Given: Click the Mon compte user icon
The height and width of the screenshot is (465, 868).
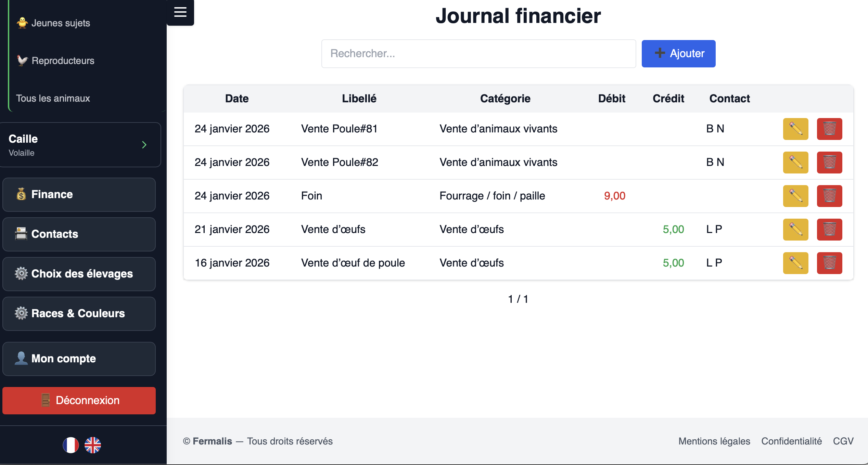Looking at the screenshot, I should click(x=21, y=359).
